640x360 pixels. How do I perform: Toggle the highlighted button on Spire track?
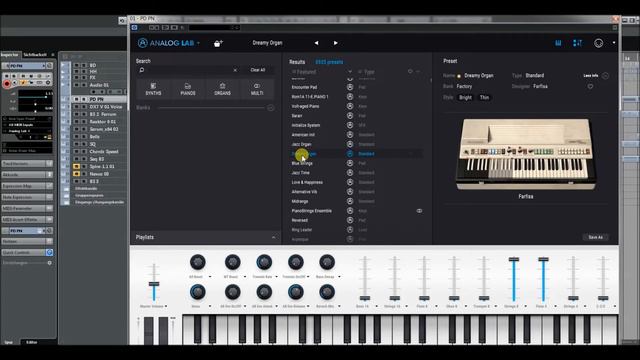[76, 167]
